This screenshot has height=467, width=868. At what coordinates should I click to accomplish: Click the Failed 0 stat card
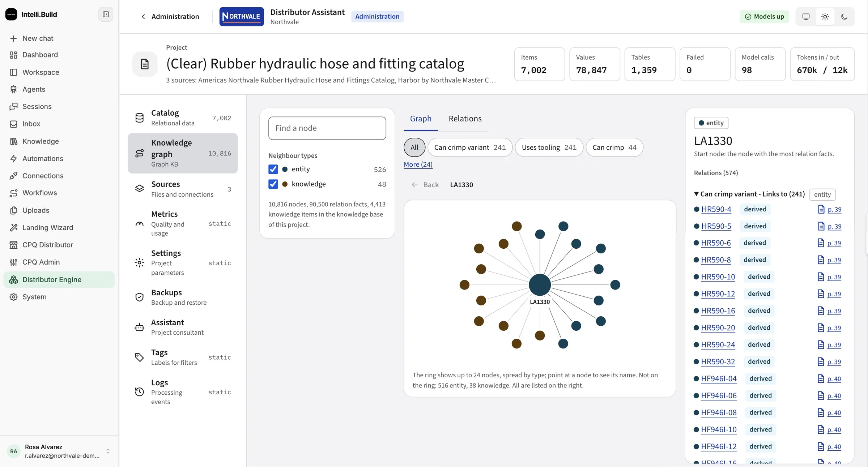tap(705, 64)
